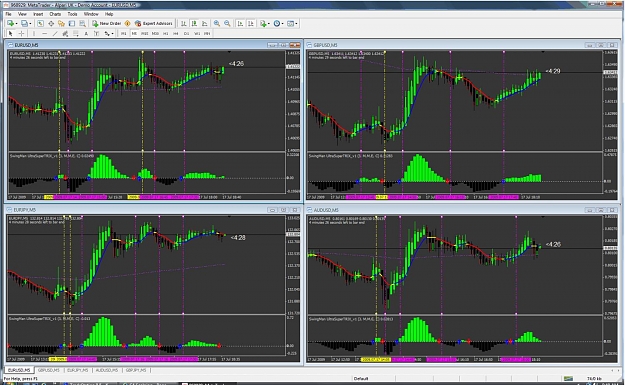The height and width of the screenshot is (385, 625).
Task: Open the Window menu
Action: (x=91, y=14)
